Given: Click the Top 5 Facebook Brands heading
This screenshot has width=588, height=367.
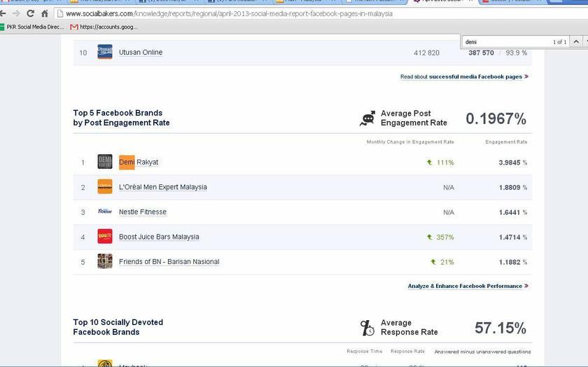Looking at the screenshot, I should click(x=121, y=118).
